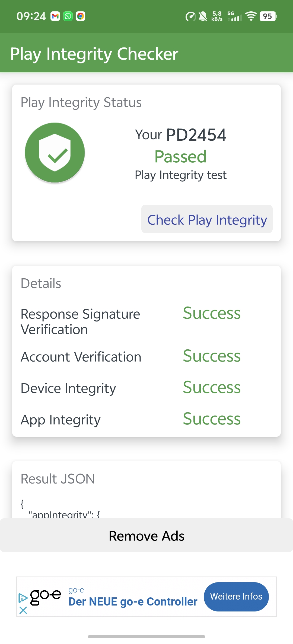Screen dimensions: 293x644
Task: Click Check Play Integrity button
Action: coord(207,219)
